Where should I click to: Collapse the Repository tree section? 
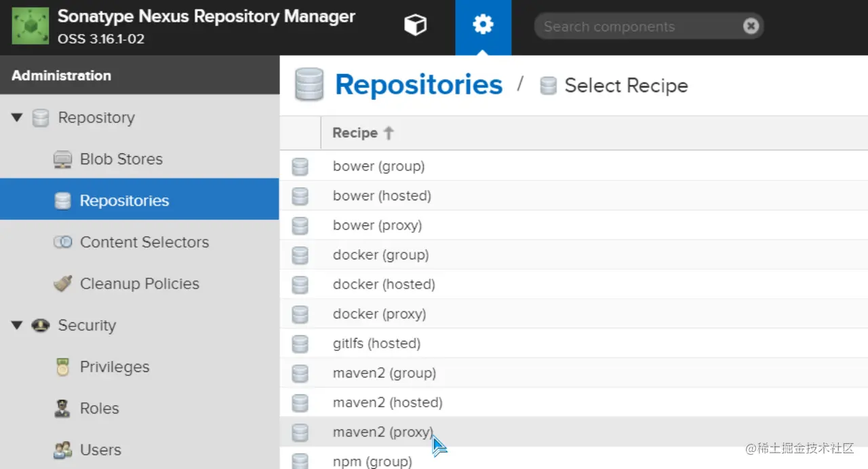click(x=18, y=118)
